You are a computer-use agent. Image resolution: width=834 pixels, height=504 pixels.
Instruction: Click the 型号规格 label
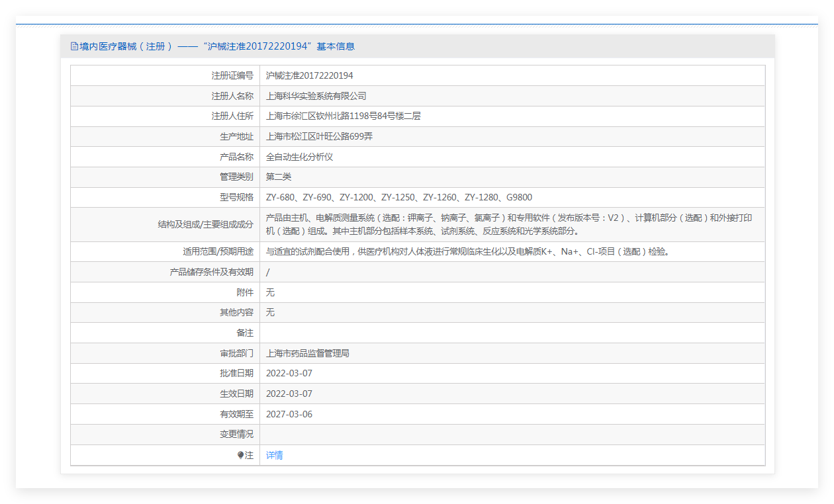coord(236,197)
